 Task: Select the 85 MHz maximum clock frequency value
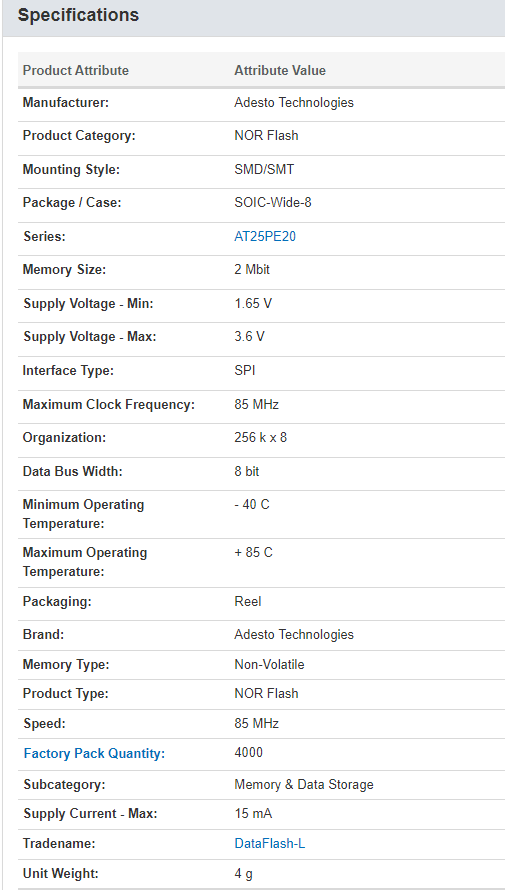pyautogui.click(x=256, y=405)
